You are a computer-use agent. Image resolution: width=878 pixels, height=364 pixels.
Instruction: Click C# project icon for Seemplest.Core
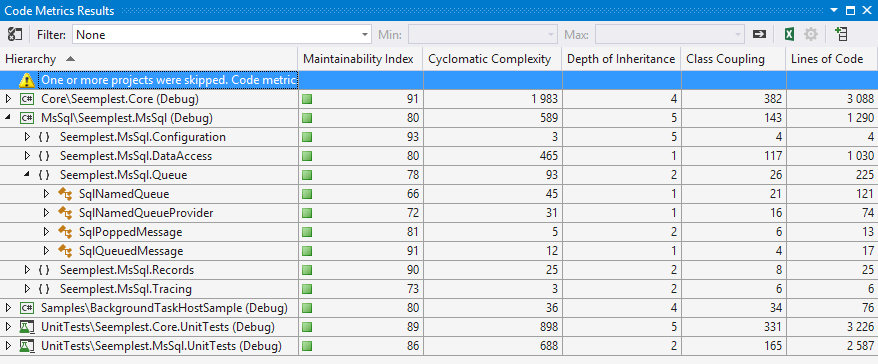tap(26, 99)
